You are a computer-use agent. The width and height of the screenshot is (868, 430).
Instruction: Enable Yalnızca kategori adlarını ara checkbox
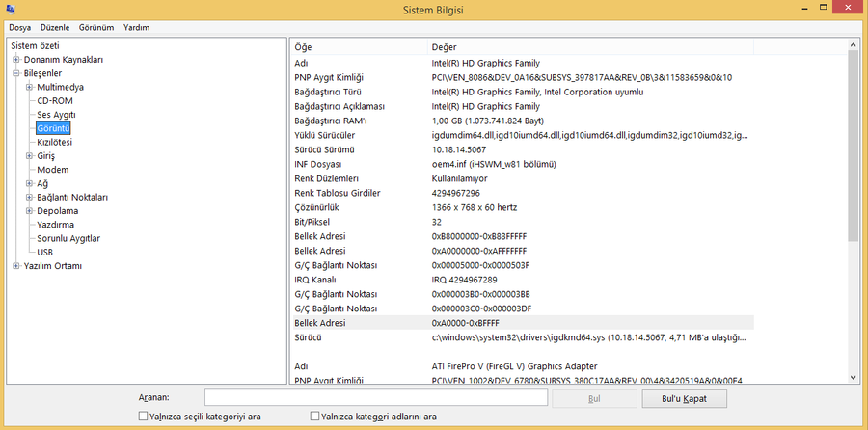click(314, 417)
